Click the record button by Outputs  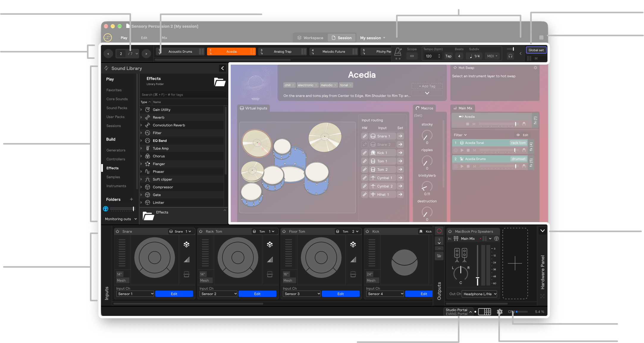pos(439,231)
